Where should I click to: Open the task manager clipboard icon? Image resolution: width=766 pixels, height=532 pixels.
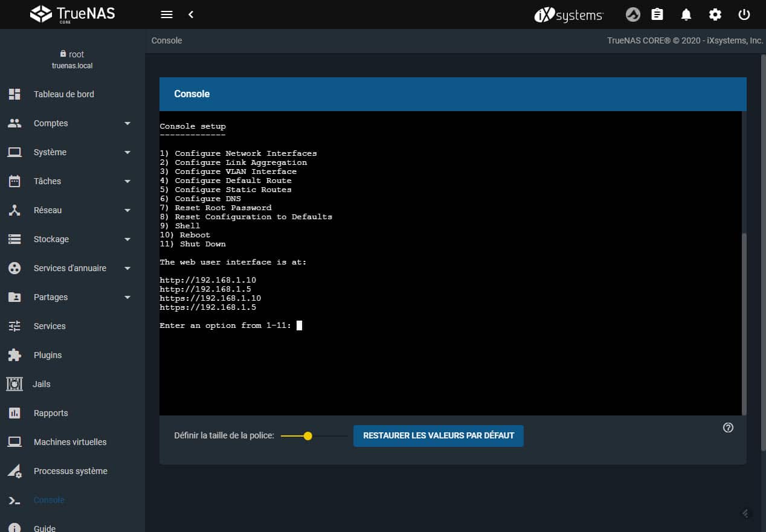[657, 14]
